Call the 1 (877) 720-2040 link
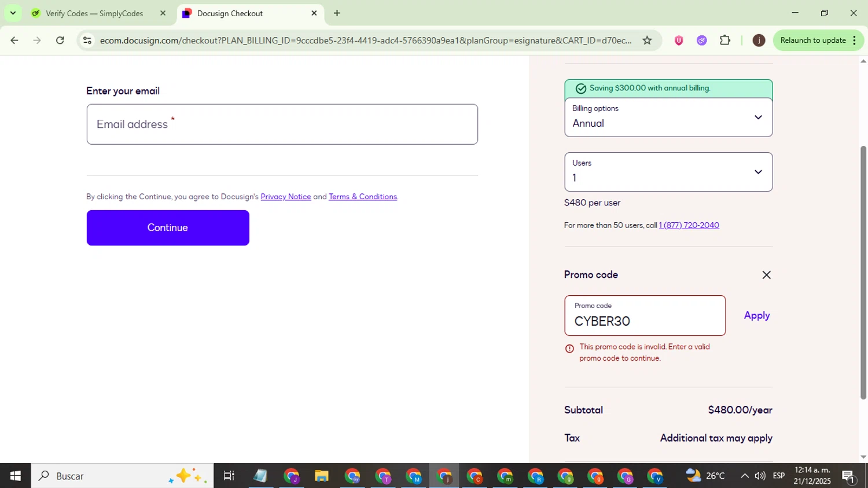 689,225
